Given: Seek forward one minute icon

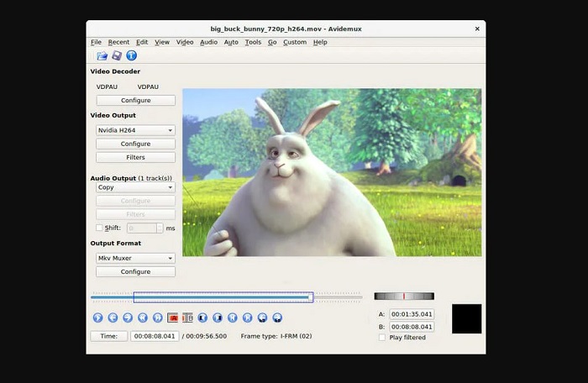Looking at the screenshot, I should [x=277, y=317].
